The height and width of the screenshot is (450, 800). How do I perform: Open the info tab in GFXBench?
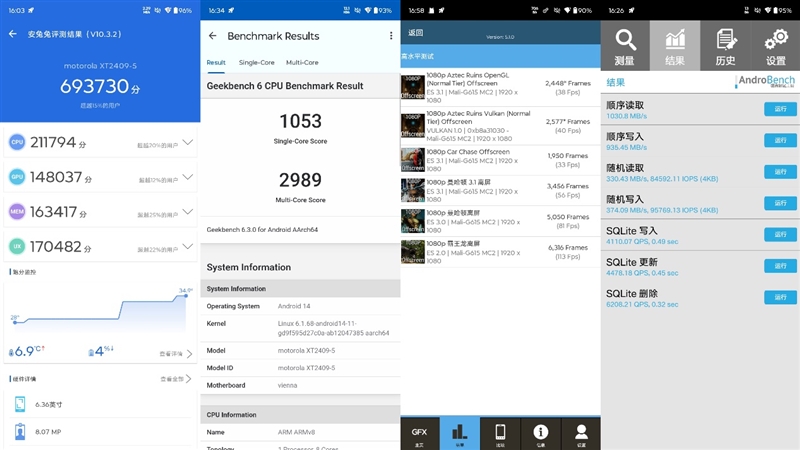[x=540, y=434]
